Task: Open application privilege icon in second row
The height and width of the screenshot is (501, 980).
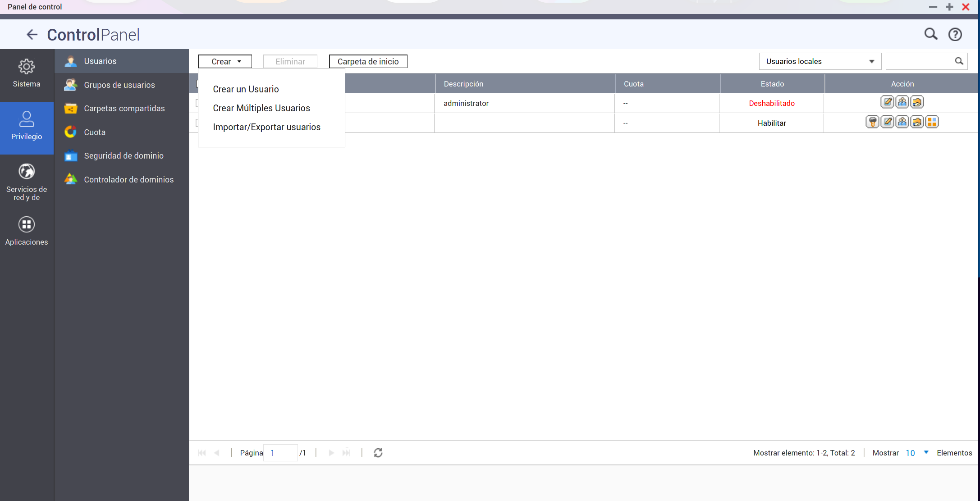Action: tap(932, 122)
